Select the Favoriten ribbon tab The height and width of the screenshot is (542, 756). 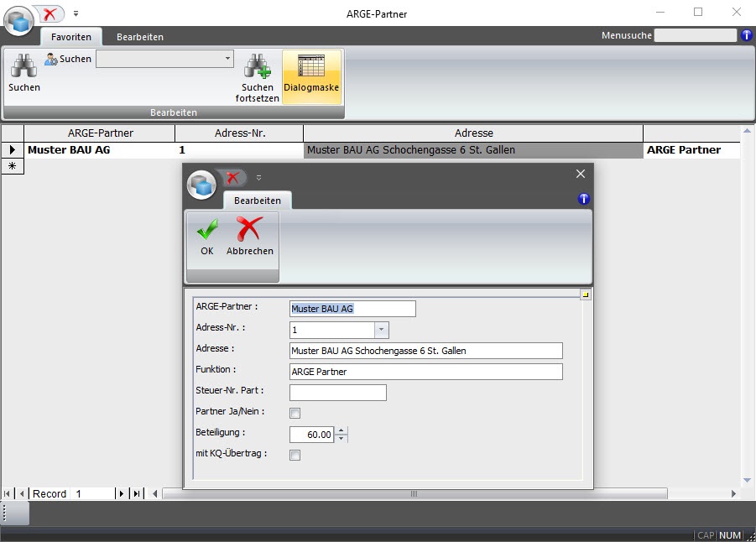coord(71,37)
